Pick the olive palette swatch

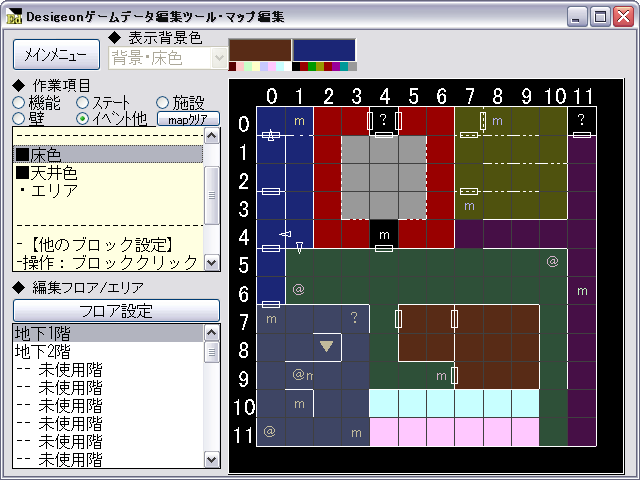pos(320,67)
